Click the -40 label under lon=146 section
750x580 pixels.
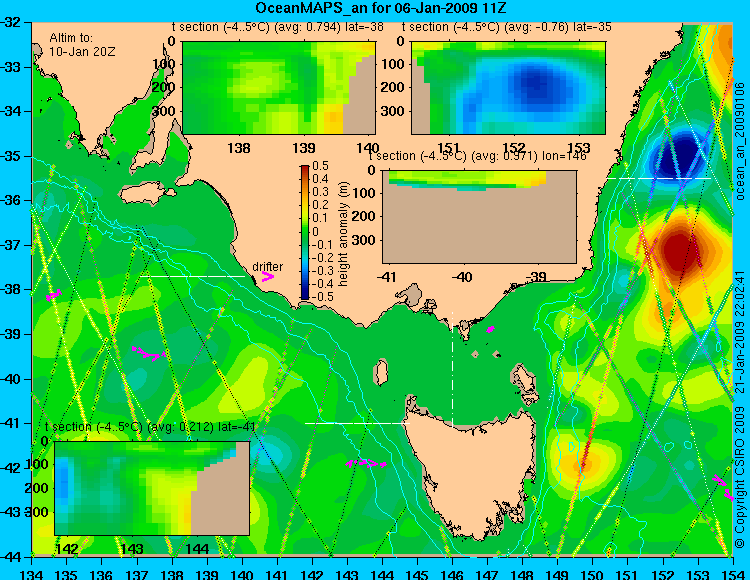(x=462, y=277)
